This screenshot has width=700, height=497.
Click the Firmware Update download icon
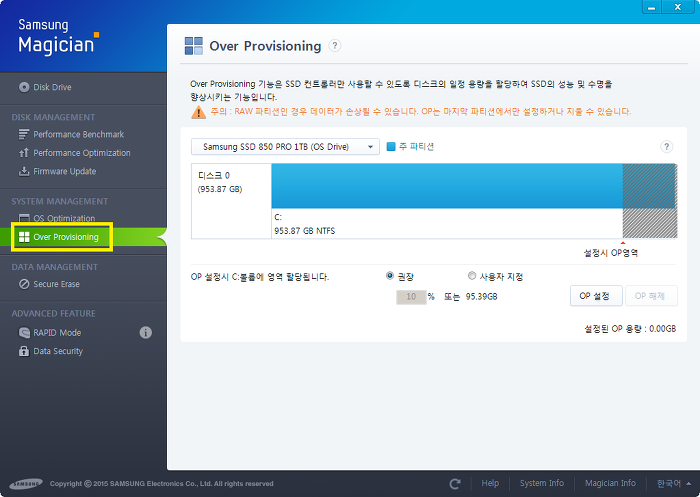(x=24, y=171)
